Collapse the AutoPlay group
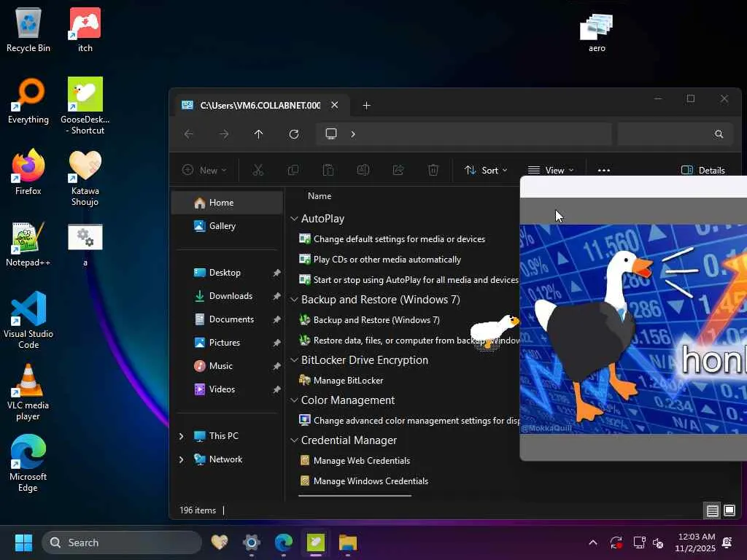This screenshot has height=560, width=747. tap(294, 219)
